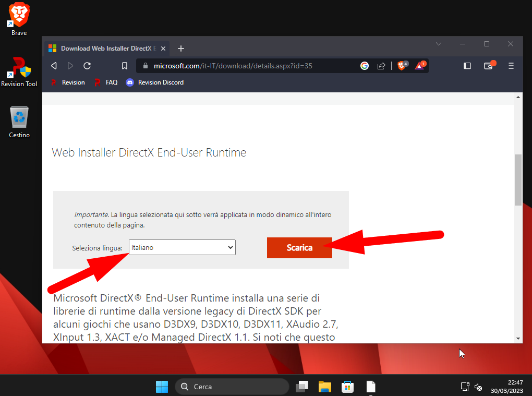Open Brave desktop shortcut

pos(19,19)
